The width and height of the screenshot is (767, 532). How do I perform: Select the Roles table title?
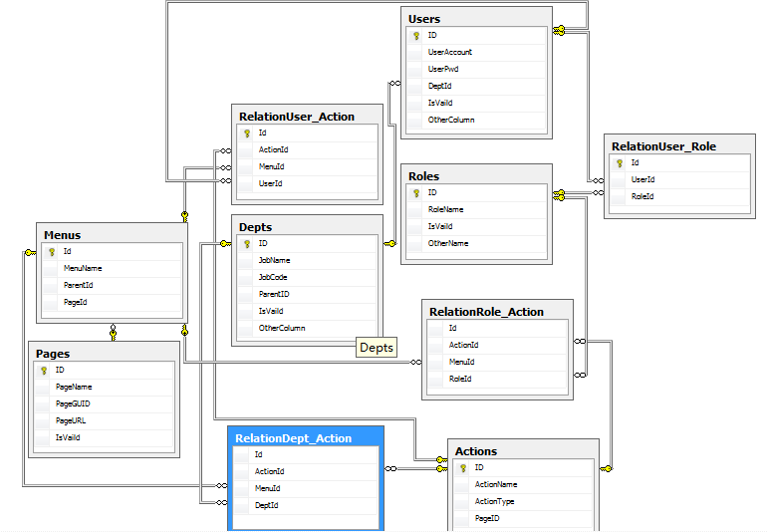pyautogui.click(x=423, y=176)
